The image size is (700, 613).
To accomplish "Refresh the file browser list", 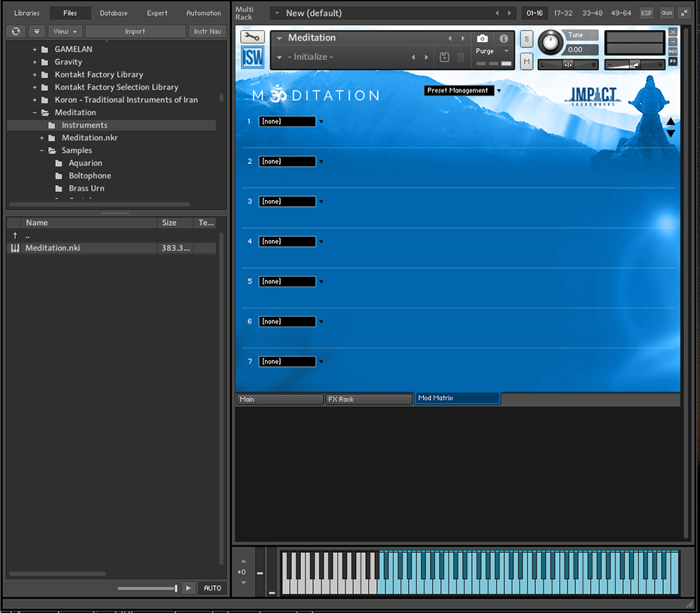I will point(16,32).
